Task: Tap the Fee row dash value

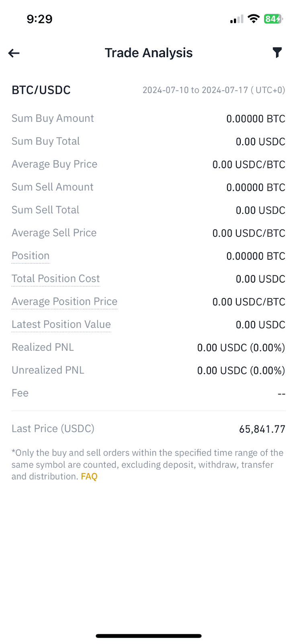Action: 281,394
